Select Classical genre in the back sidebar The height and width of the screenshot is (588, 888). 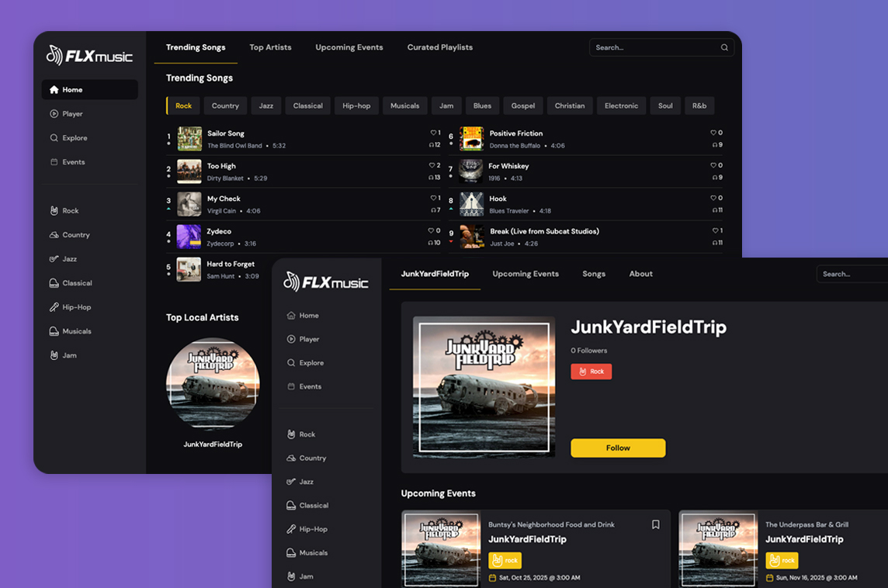[x=77, y=283]
